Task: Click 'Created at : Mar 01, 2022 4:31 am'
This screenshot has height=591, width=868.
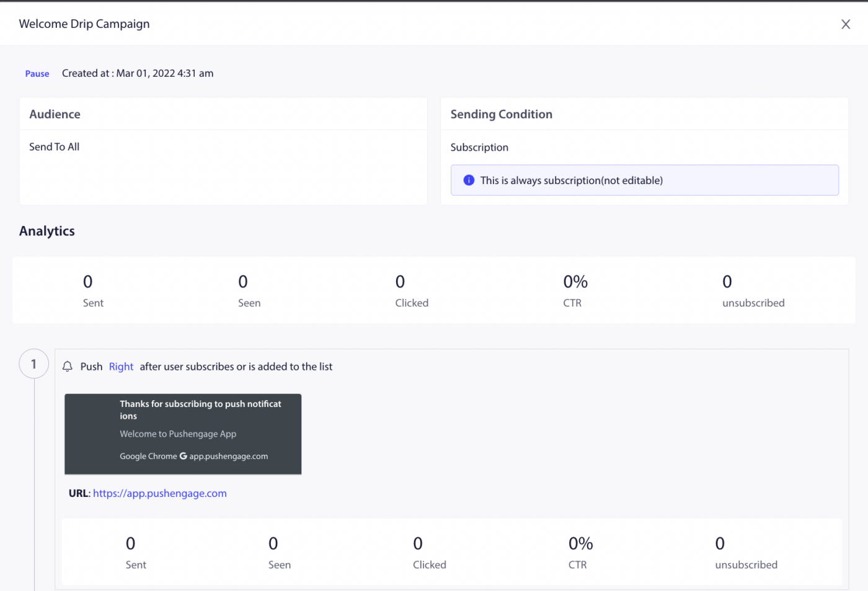Action: tap(138, 73)
